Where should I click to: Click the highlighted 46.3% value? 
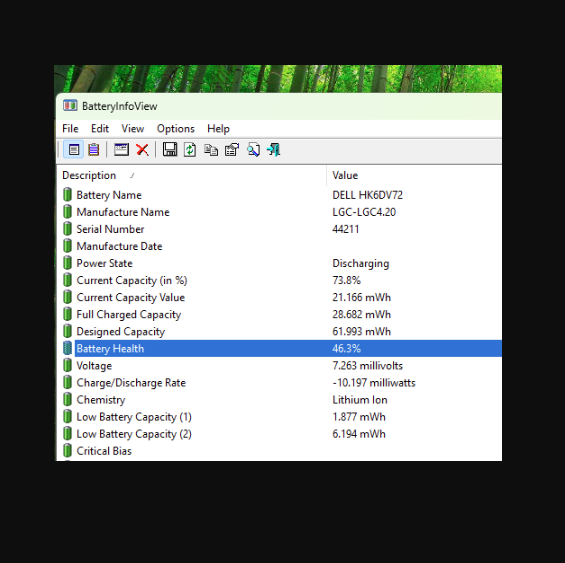346,348
